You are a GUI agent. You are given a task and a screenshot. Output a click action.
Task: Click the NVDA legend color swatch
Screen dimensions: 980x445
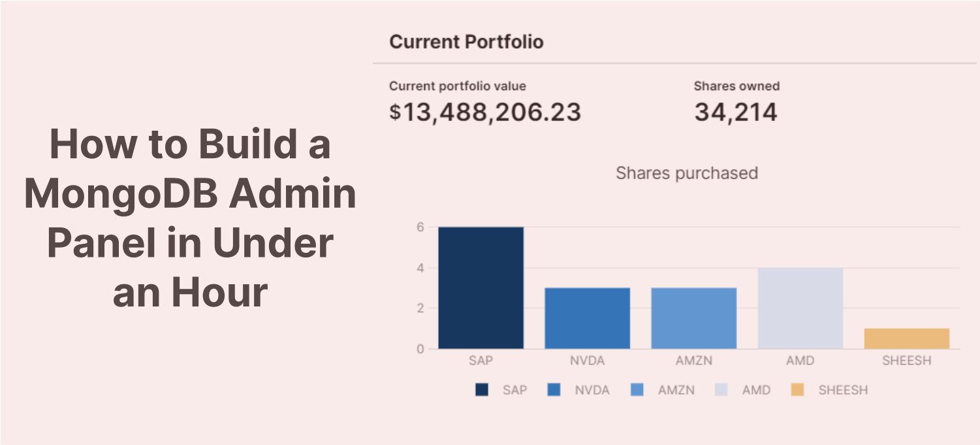tap(554, 390)
